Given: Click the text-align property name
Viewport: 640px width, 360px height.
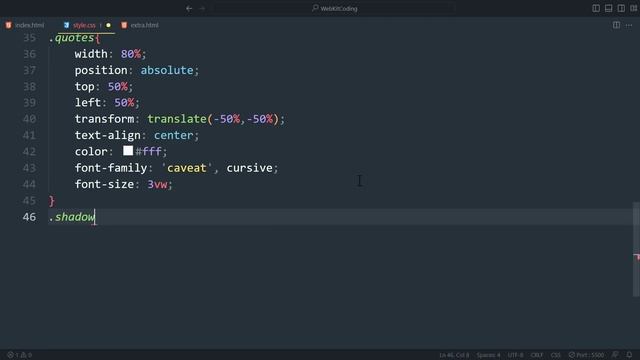Looking at the screenshot, I should click(x=107, y=135).
